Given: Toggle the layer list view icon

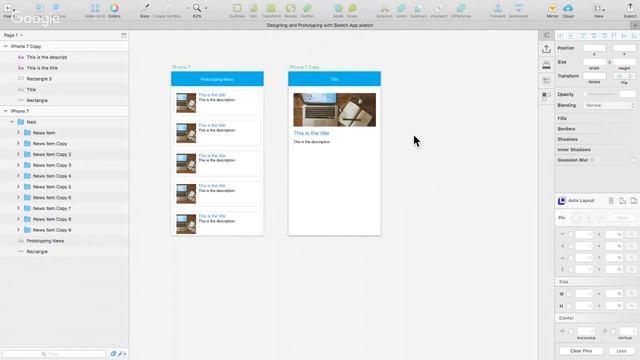Looking at the screenshot, I should point(124,36).
